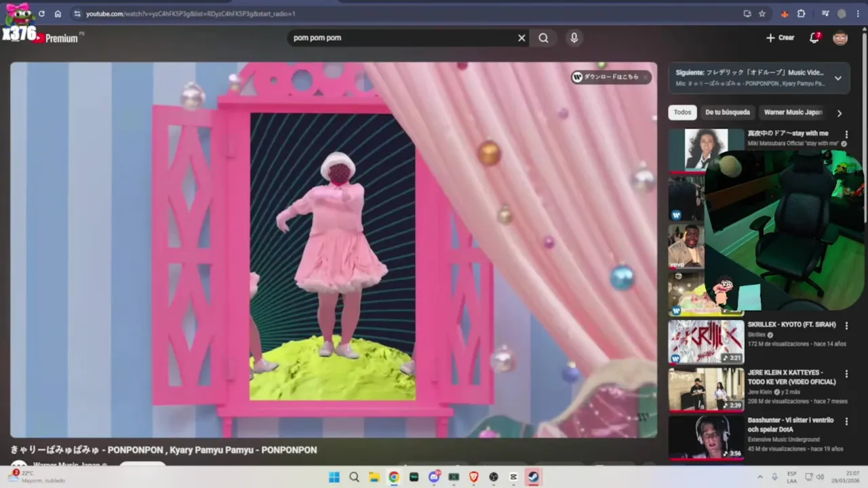This screenshot has width=868, height=488.
Task: Show more filter chips with right arrow
Action: click(839, 113)
